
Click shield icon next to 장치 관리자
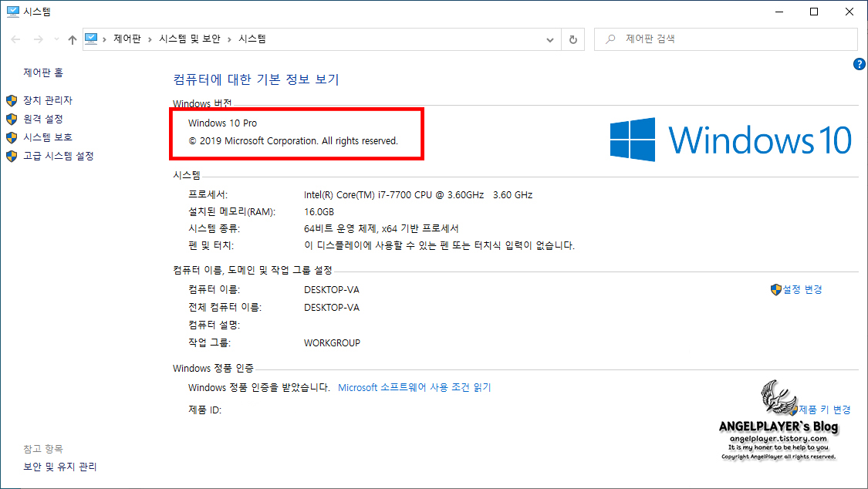click(x=12, y=101)
